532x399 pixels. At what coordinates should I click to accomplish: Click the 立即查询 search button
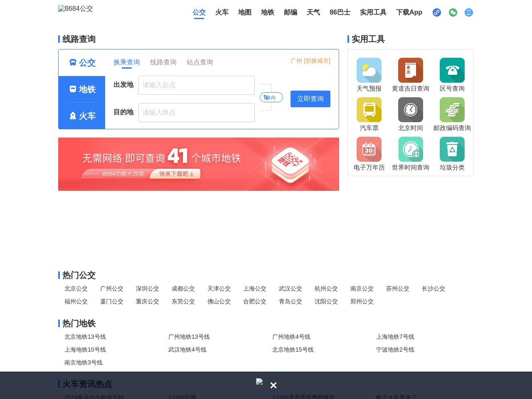(310, 99)
